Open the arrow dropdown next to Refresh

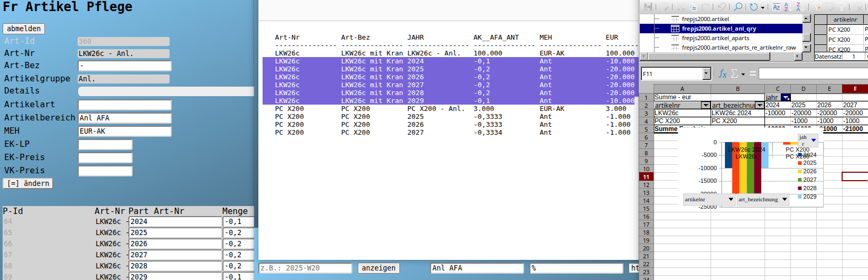pos(762,7)
